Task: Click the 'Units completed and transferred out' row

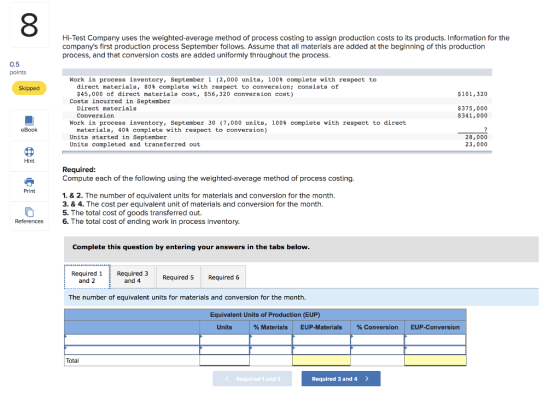Action: [277, 144]
